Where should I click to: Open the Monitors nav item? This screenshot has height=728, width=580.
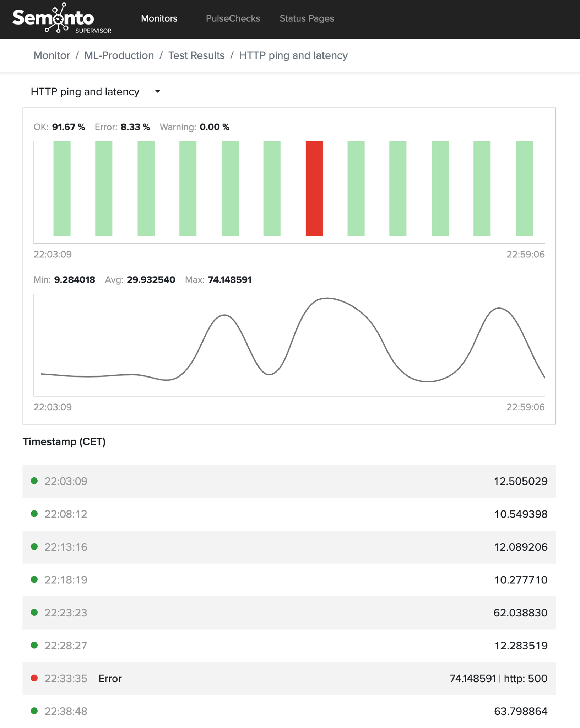[159, 18]
